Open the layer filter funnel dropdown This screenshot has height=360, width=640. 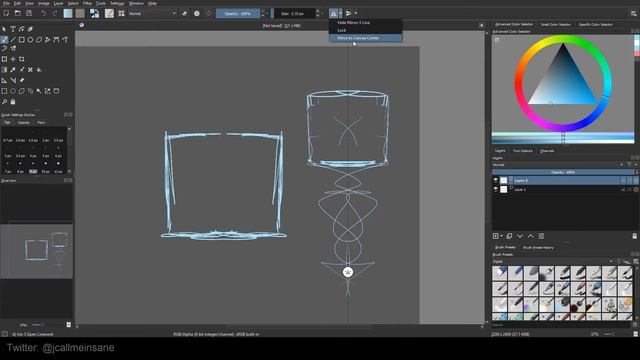point(631,165)
